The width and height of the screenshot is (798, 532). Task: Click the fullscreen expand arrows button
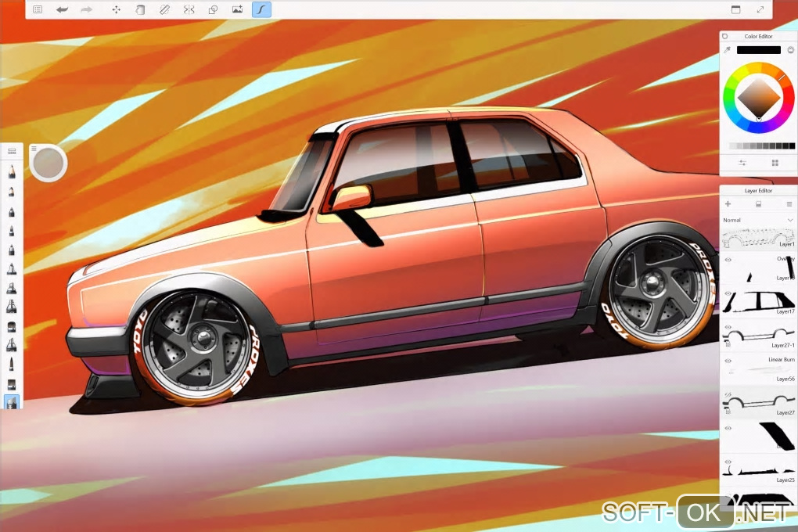tap(760, 9)
